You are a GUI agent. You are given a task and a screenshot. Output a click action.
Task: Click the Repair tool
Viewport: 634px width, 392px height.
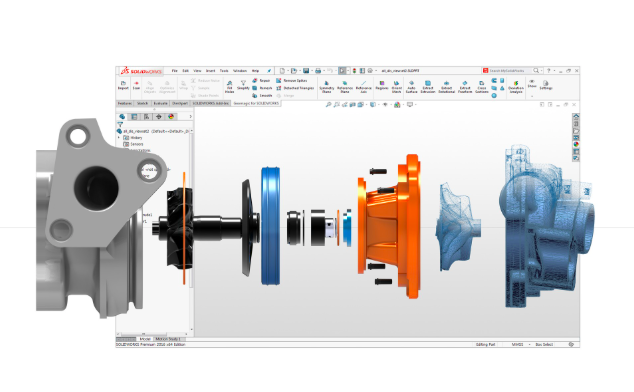pos(261,81)
